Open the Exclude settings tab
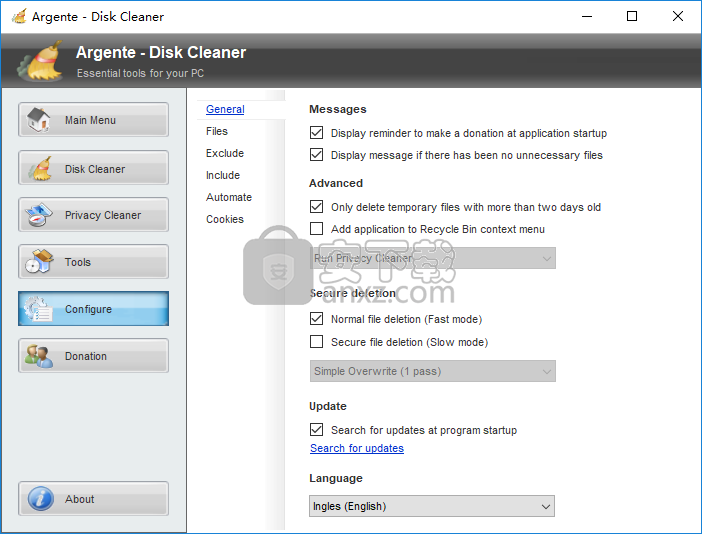The height and width of the screenshot is (534, 702). [x=225, y=153]
